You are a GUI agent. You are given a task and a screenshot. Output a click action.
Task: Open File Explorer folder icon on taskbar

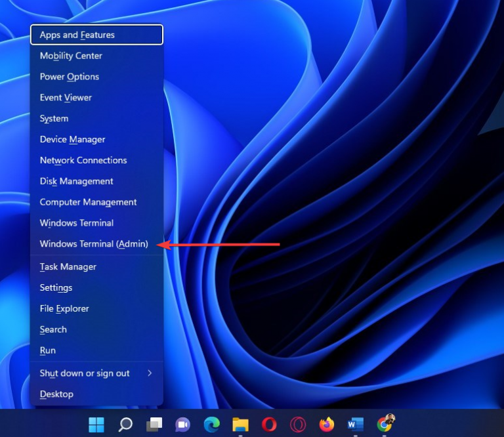pyautogui.click(x=240, y=425)
